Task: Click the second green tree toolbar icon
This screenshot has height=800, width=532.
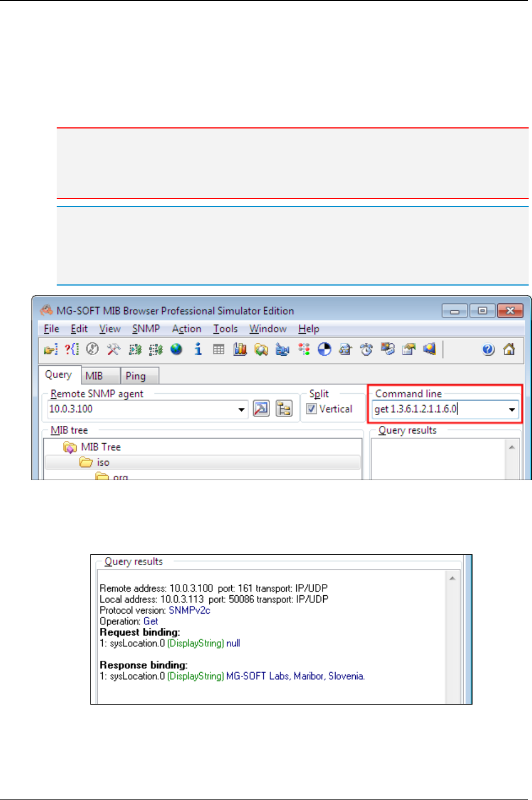Action: coord(155,350)
